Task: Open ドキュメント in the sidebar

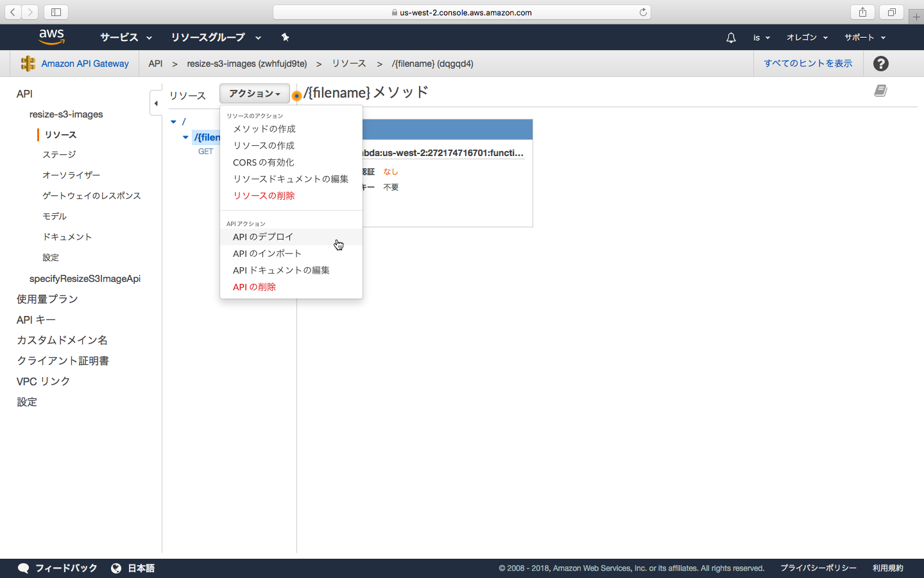Action: 67,237
